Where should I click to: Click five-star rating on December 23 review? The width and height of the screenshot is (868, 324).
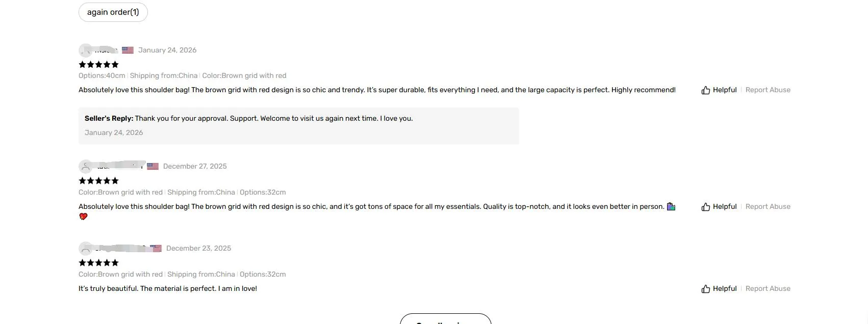[98, 263]
